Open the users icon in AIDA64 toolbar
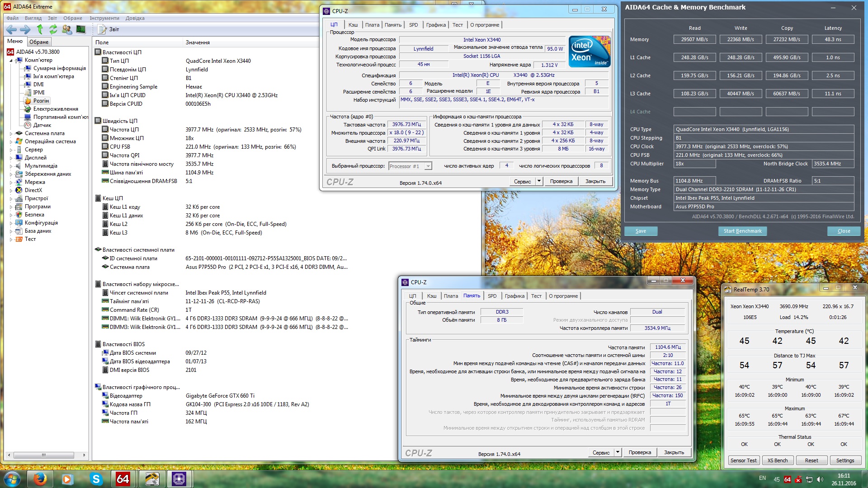This screenshot has width=868, height=488. tap(67, 29)
